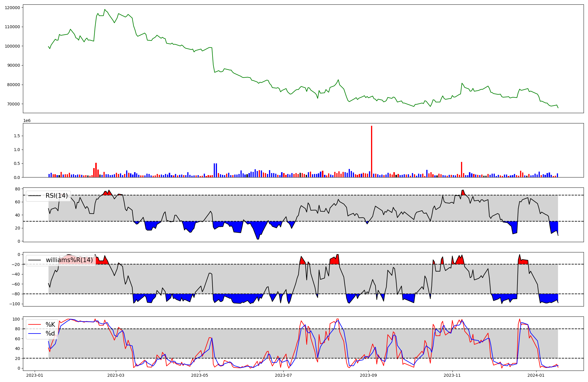Click the 2023-05 date tick label
The height and width of the screenshot is (382, 588).
200,375
